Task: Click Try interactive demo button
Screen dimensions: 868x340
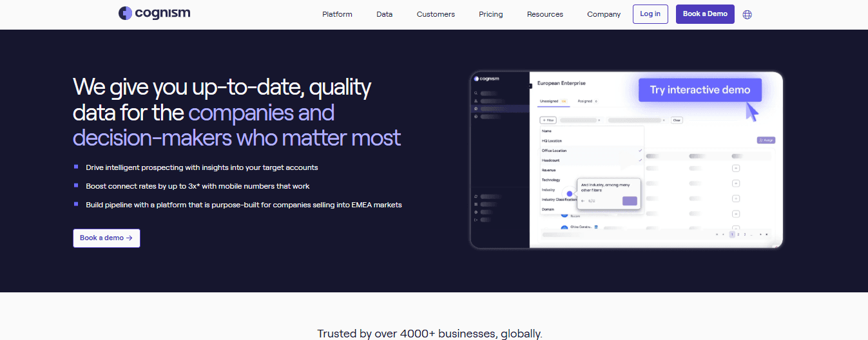Action: pos(700,90)
